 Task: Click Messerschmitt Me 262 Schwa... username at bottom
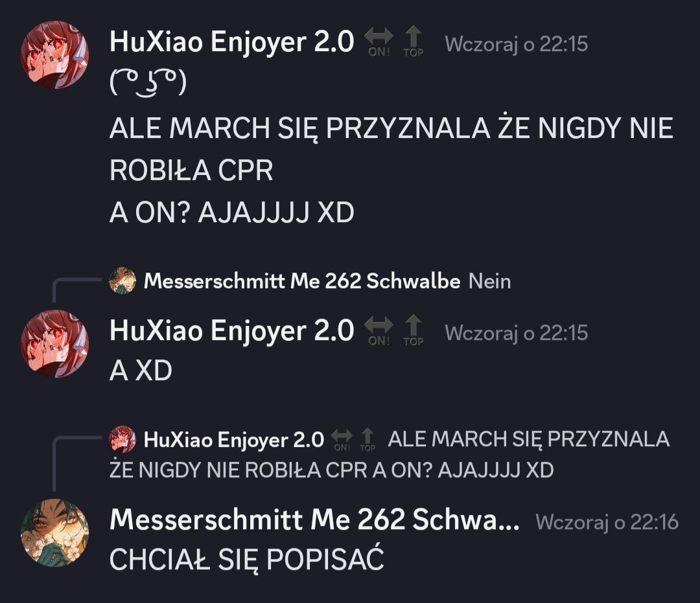(x=315, y=520)
